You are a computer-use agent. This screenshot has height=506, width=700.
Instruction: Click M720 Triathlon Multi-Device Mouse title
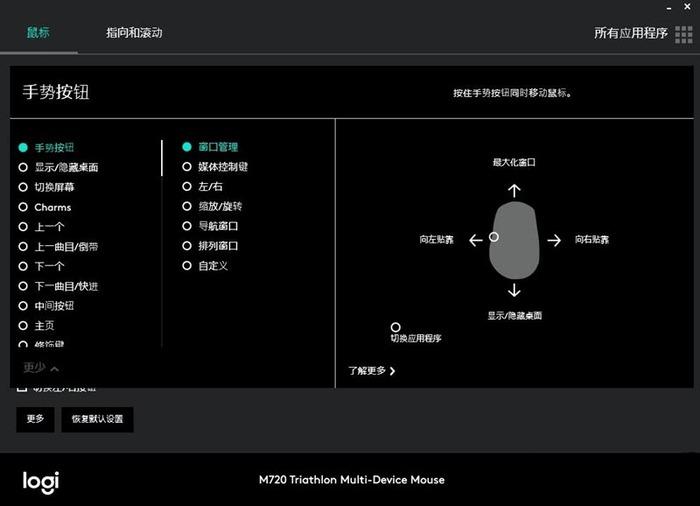pyautogui.click(x=352, y=480)
